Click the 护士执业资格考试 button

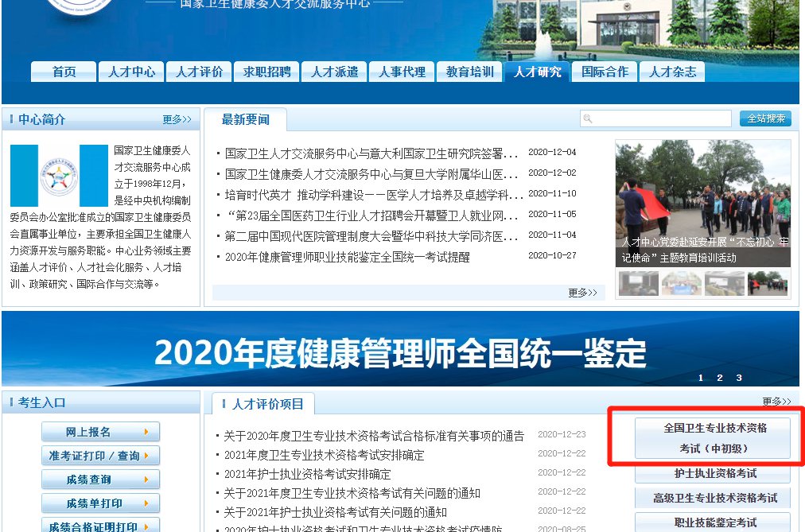tap(713, 474)
